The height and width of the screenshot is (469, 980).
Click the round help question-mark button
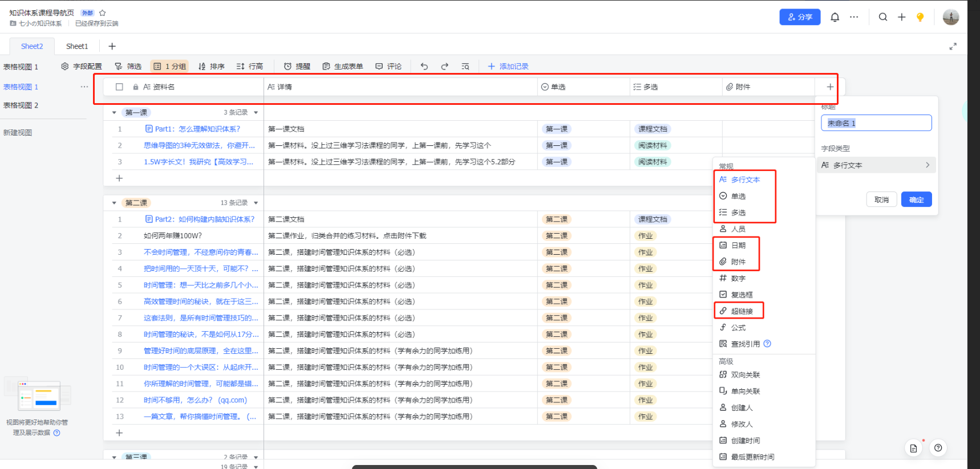pos(938,448)
